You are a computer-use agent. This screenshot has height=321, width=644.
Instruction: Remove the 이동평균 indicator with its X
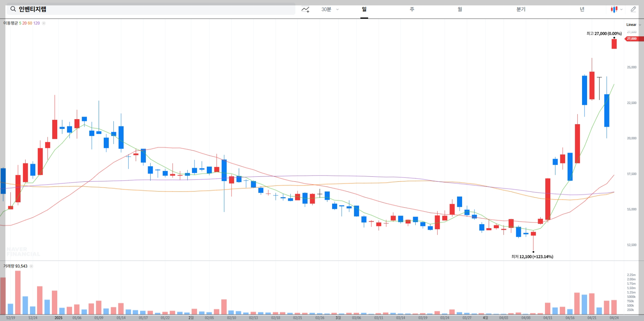pyautogui.click(x=44, y=23)
